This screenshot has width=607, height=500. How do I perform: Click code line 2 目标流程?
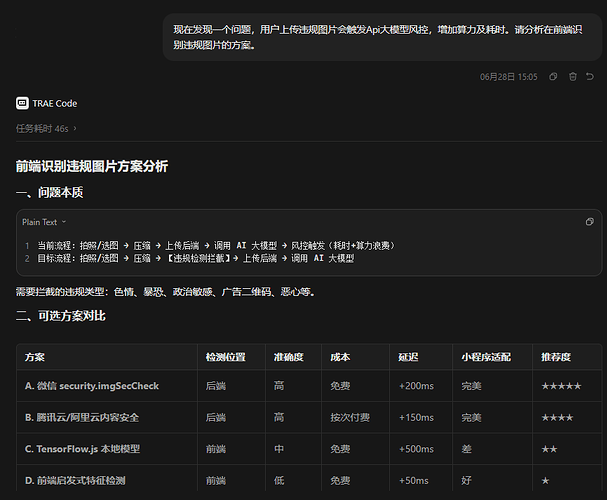(195, 258)
